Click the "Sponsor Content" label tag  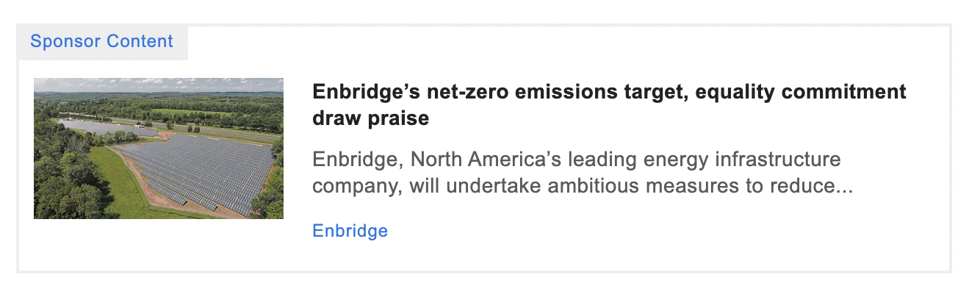pyautogui.click(x=101, y=41)
